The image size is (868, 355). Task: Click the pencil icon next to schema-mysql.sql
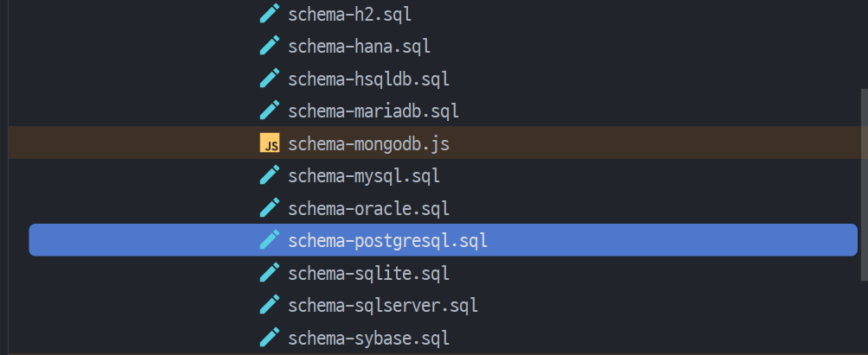point(270,176)
